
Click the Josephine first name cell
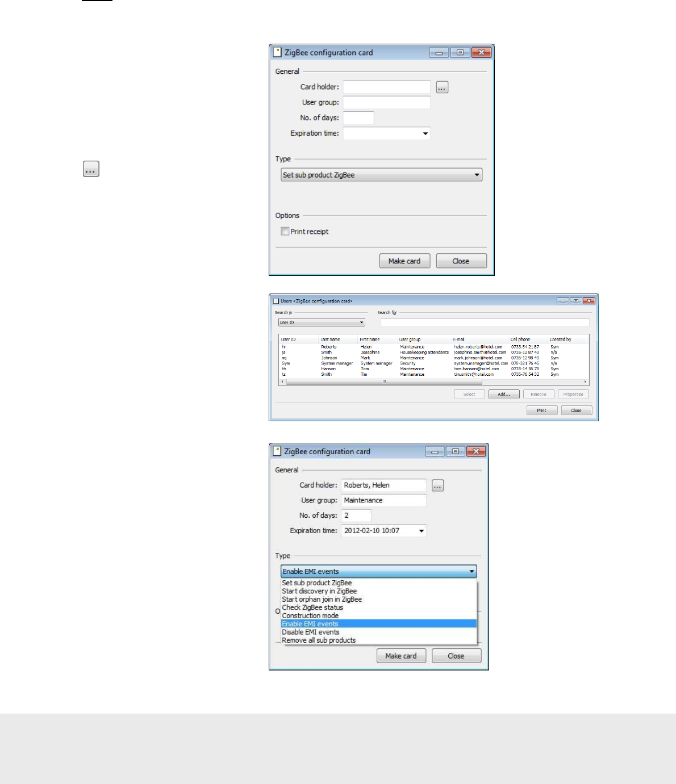point(370,353)
